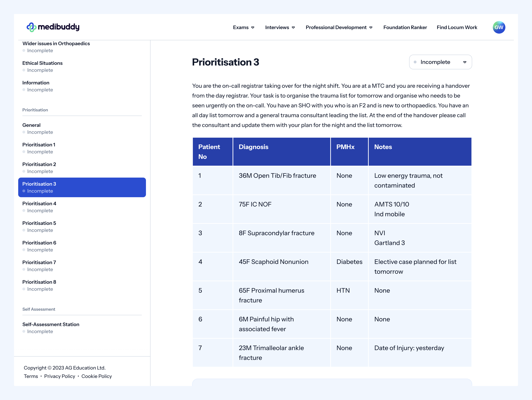532x400 pixels.
Task: Select Prioritisation 1 in sidebar
Action: coord(82,148)
